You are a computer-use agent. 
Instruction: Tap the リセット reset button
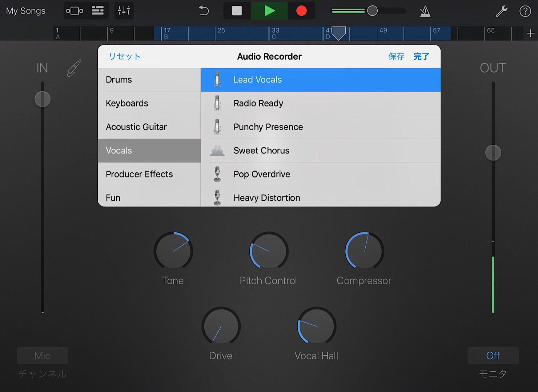(125, 56)
